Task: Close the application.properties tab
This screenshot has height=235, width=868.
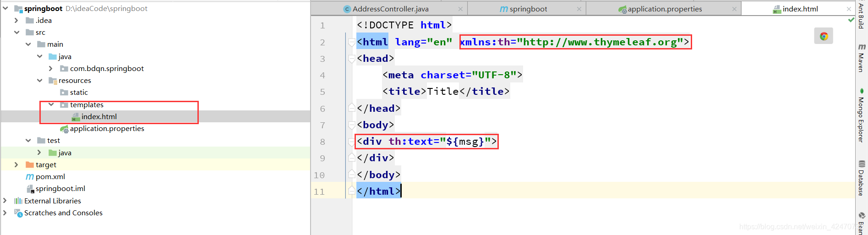Action: tap(734, 9)
